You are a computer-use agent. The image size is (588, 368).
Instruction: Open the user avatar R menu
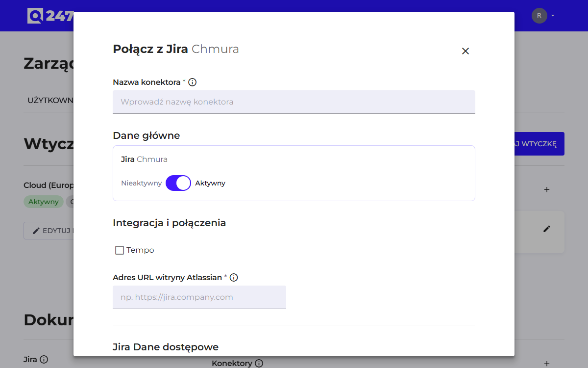(543, 16)
